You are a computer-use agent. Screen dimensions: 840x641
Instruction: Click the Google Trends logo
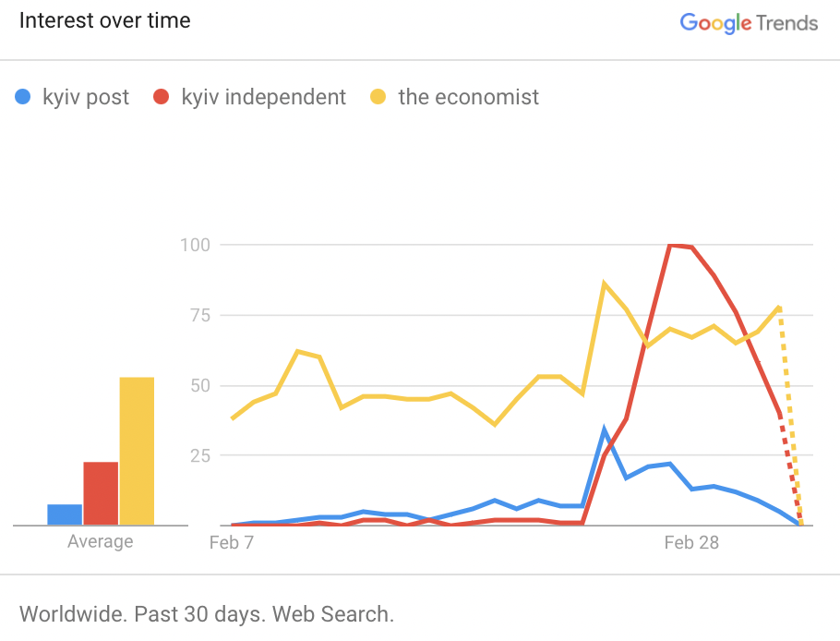pyautogui.click(x=749, y=23)
